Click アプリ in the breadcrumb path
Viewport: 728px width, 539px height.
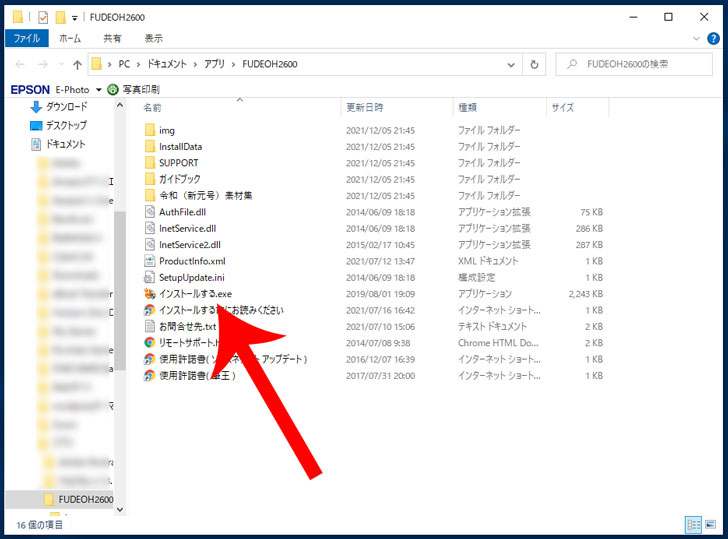tap(214, 64)
